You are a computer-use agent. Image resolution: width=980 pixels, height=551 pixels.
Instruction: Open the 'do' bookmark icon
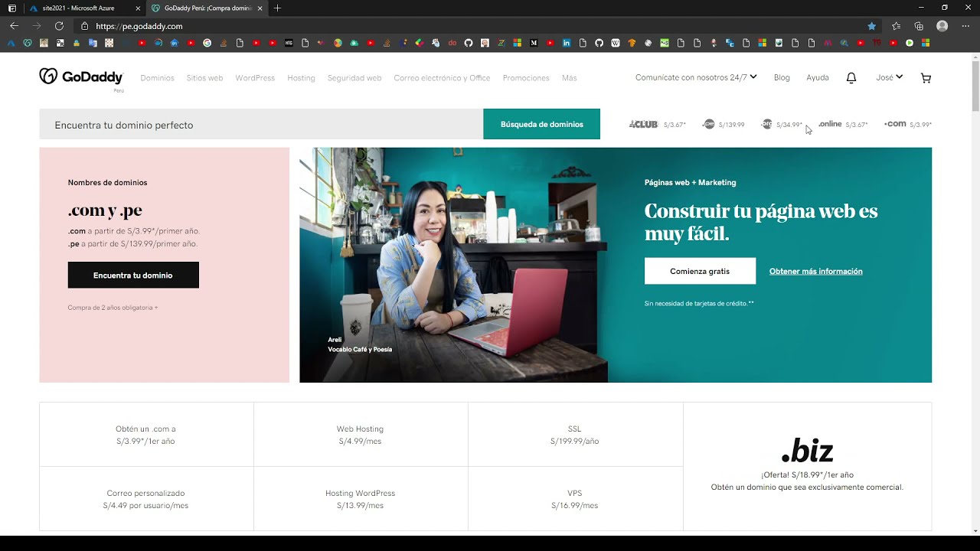[452, 43]
